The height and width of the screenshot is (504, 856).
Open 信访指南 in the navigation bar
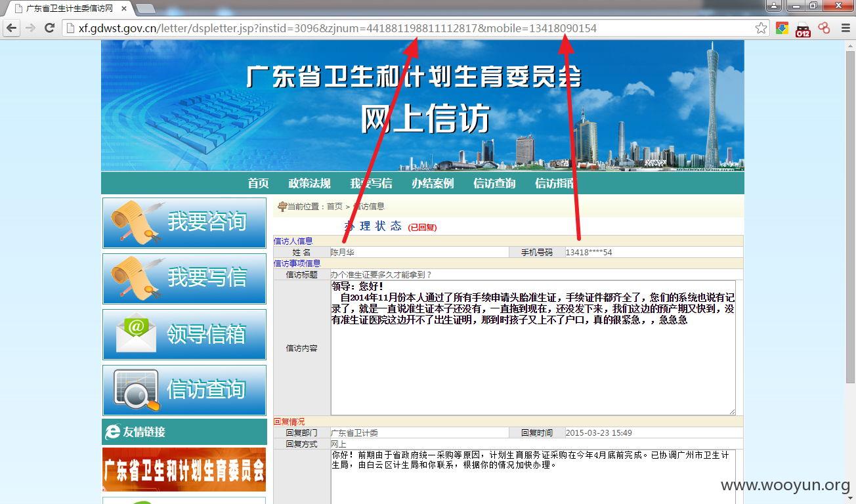(555, 184)
